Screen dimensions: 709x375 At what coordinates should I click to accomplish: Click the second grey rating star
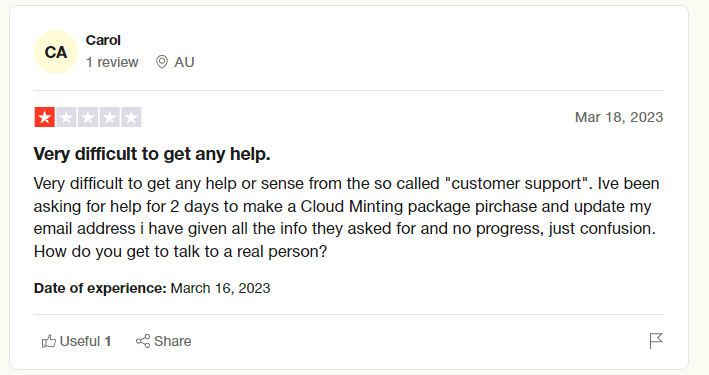pyautogui.click(x=66, y=117)
